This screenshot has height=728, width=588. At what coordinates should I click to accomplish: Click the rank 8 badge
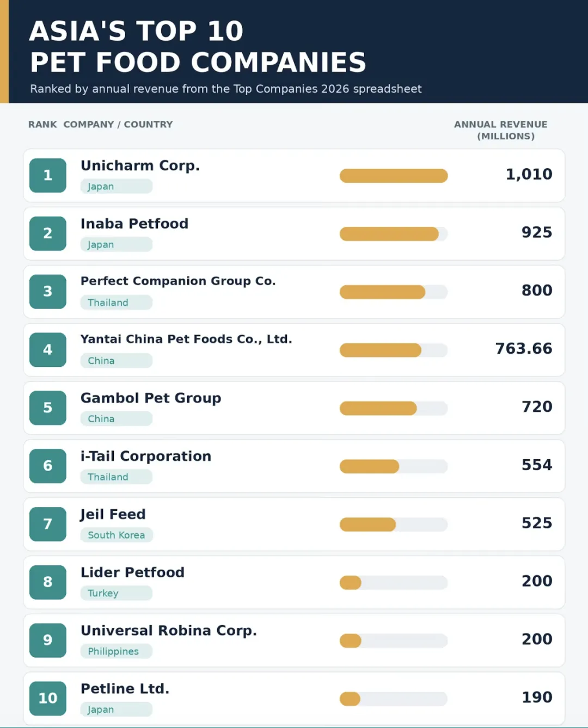(x=48, y=582)
